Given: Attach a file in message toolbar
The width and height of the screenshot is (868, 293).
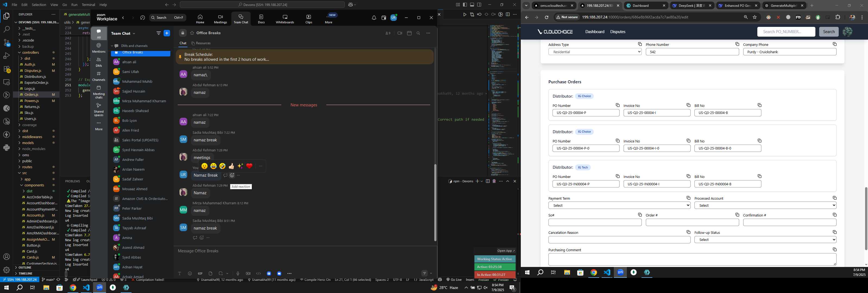Looking at the screenshot, I should point(210,273).
